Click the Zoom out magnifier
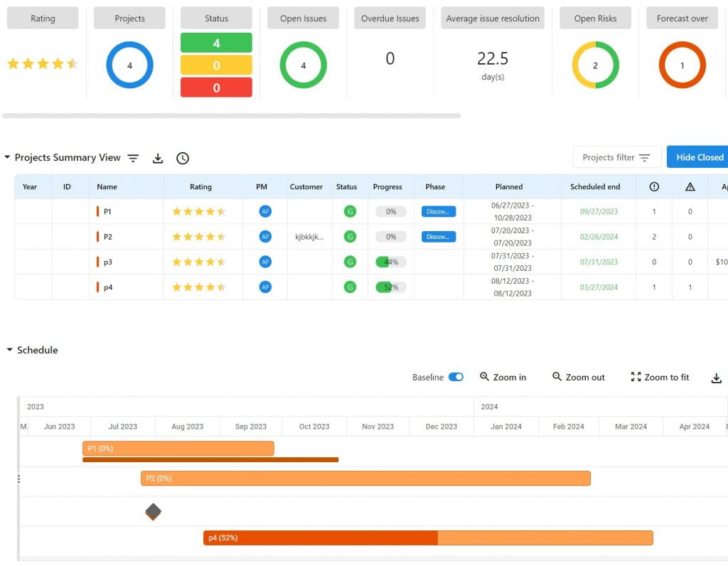 (557, 377)
